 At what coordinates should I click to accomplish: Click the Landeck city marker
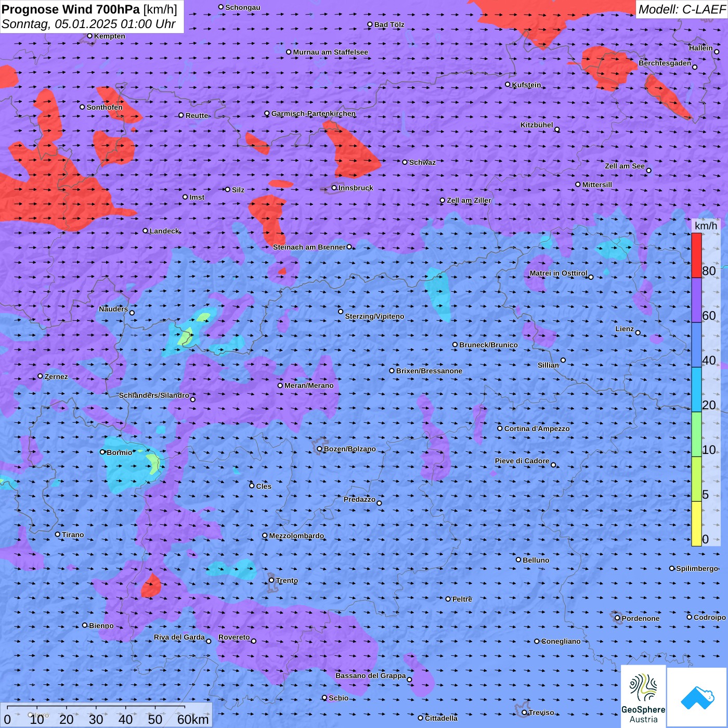(145, 231)
